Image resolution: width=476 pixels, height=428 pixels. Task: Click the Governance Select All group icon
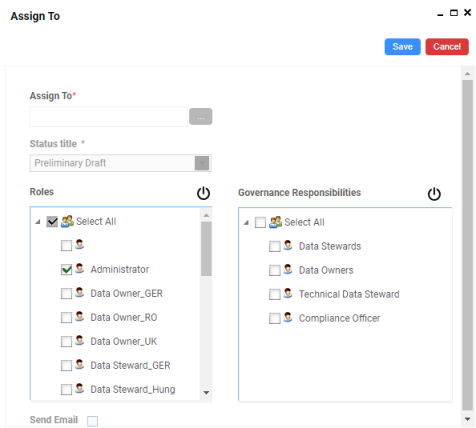pos(275,222)
